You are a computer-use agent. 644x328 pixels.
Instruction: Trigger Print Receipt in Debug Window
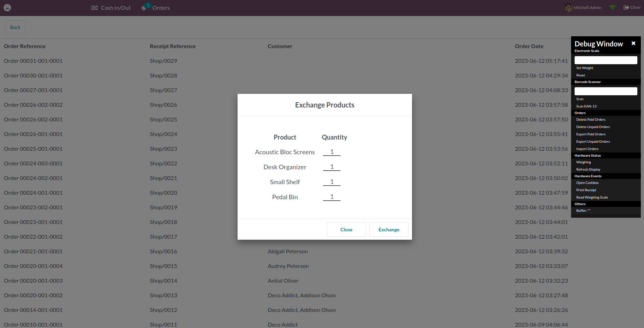point(586,190)
